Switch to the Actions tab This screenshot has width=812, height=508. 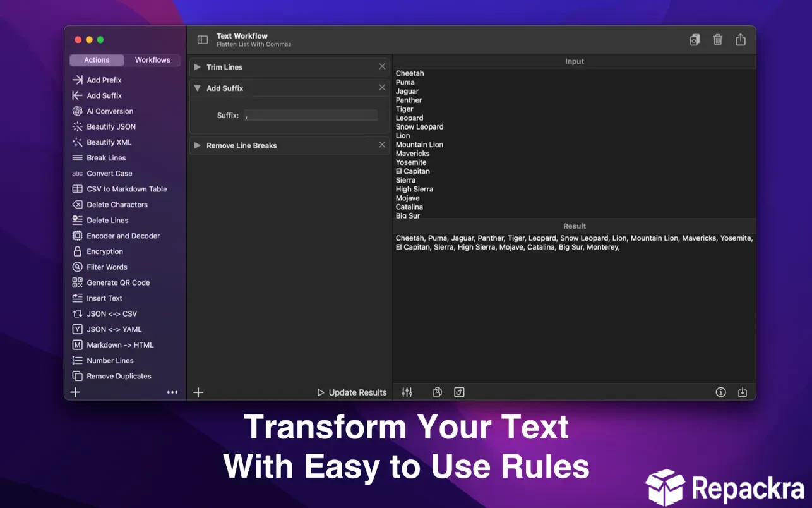97,60
